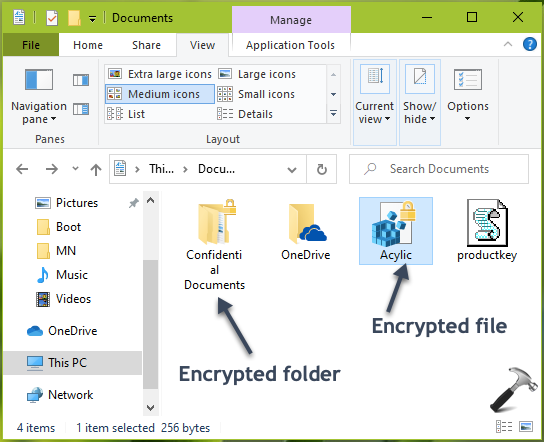Expand the Show/hide options
This screenshot has width=544, height=442.
point(420,102)
